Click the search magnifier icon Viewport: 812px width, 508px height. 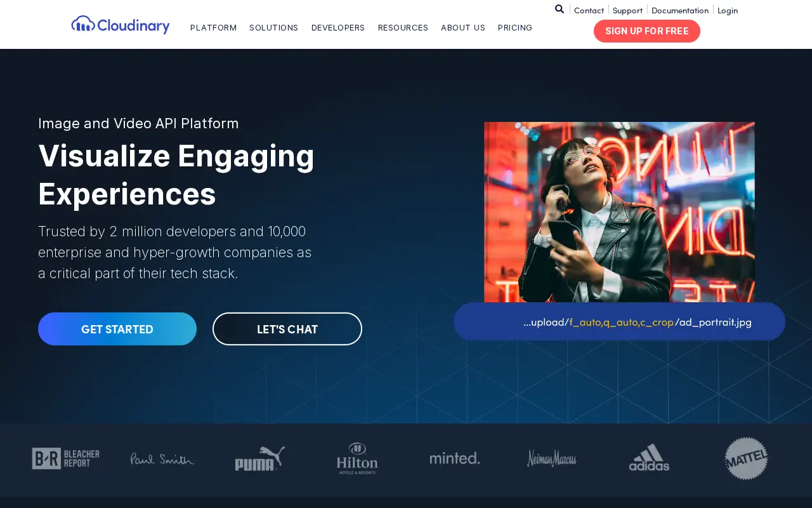(560, 9)
